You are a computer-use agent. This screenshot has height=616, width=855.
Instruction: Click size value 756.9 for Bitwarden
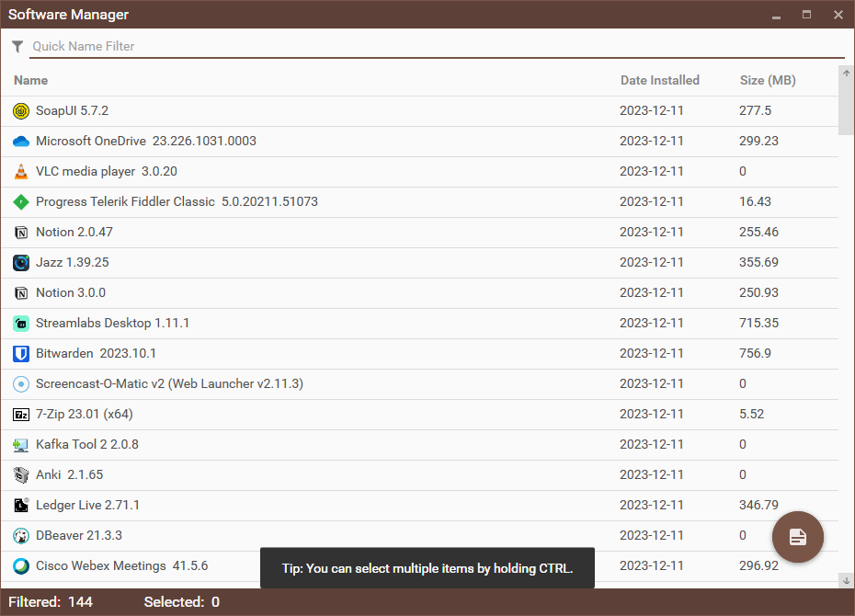755,354
